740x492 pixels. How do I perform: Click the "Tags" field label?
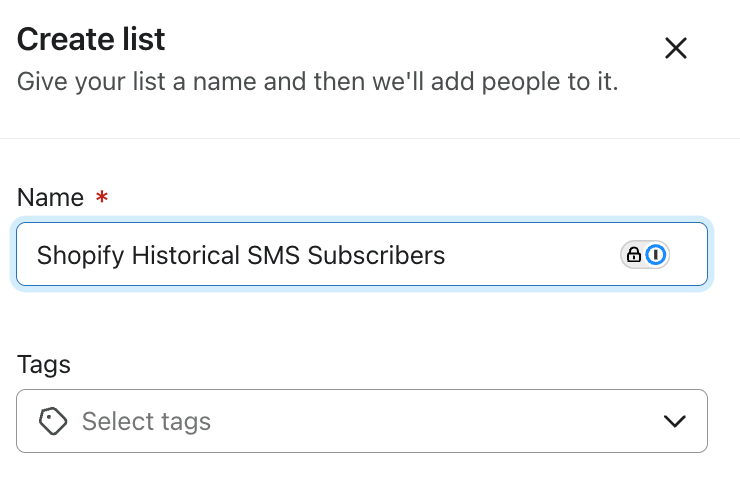(x=44, y=365)
